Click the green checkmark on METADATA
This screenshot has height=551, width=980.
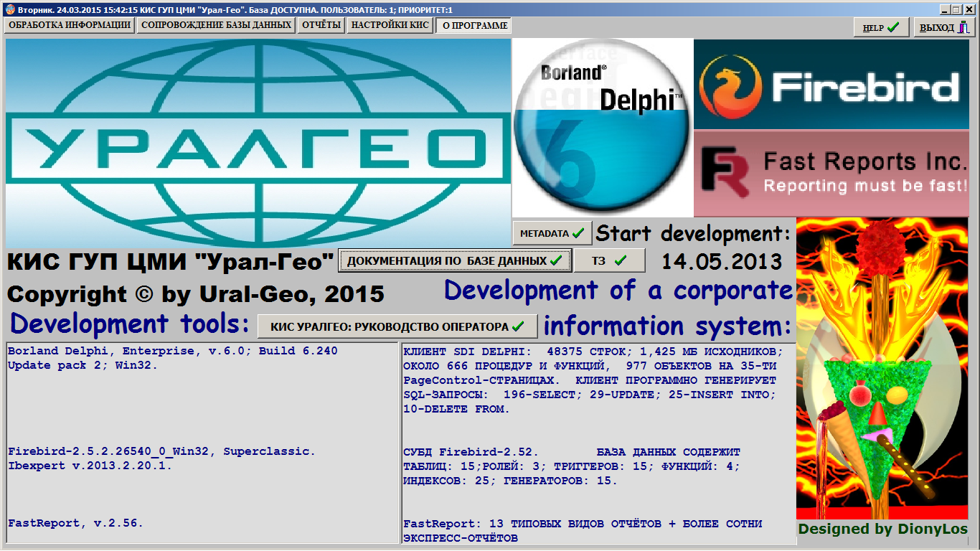pos(578,233)
